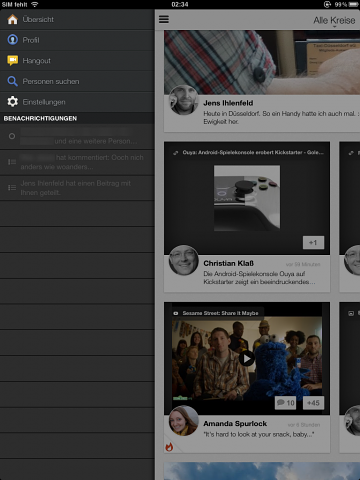Image resolution: width=360 pixels, height=480 pixels.
Task: Open notification 'hat kommentiert: Ooch nich'
Action: [77, 162]
